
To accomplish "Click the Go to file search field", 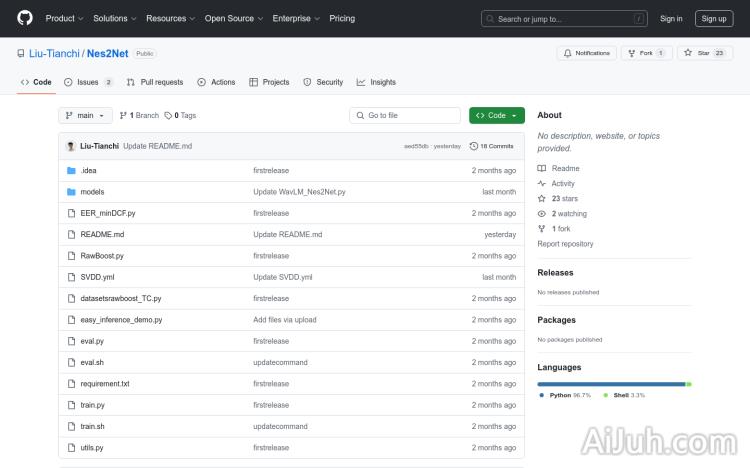I will click(x=405, y=115).
